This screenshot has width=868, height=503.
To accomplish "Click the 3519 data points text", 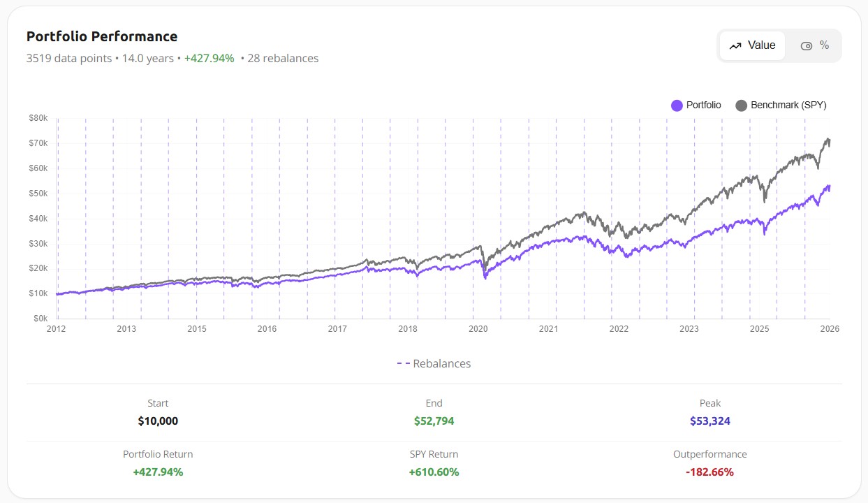I will [x=69, y=58].
